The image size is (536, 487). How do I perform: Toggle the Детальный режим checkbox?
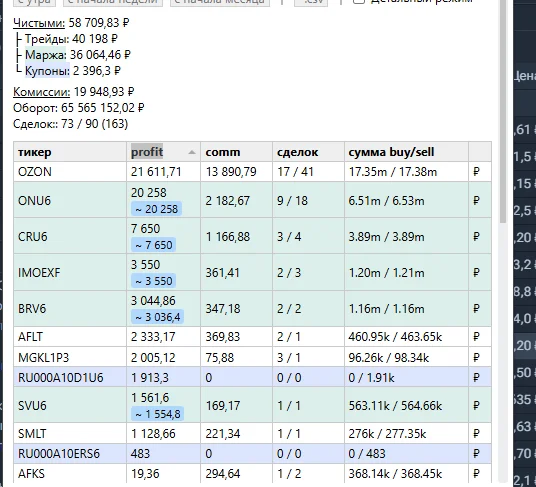pos(358,1)
